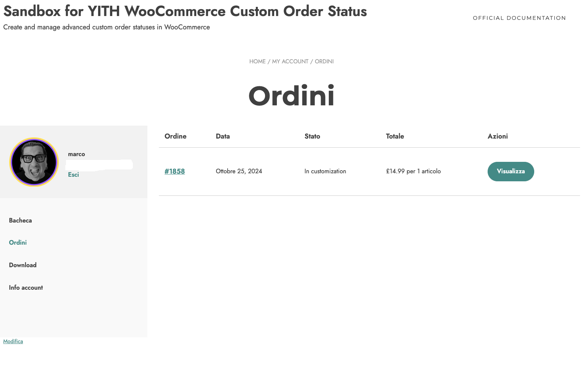Go to Home in the breadcrumb

tap(257, 61)
